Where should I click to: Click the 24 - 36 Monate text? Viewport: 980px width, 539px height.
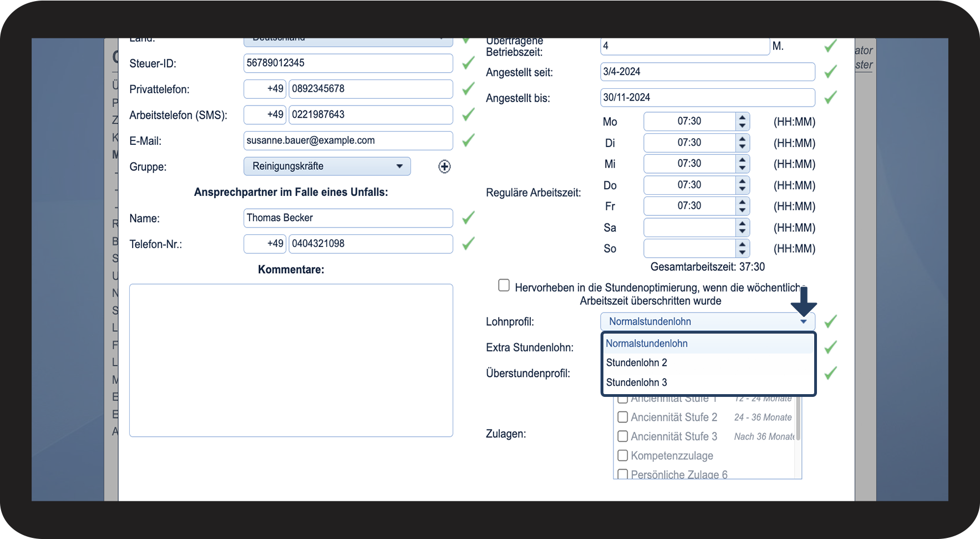click(x=763, y=417)
